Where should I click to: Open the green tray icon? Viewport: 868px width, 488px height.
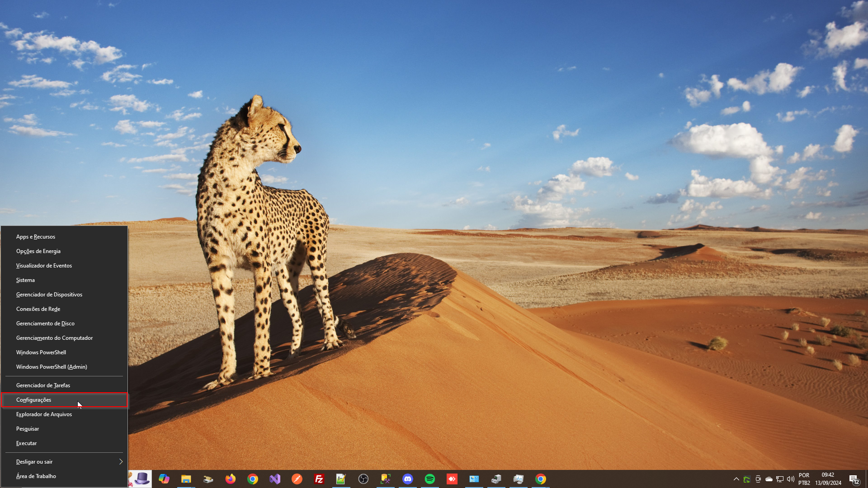[747, 479]
